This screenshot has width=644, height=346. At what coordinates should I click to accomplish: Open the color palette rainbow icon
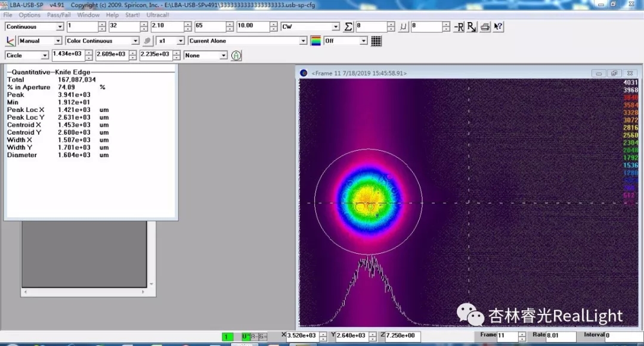coord(315,41)
